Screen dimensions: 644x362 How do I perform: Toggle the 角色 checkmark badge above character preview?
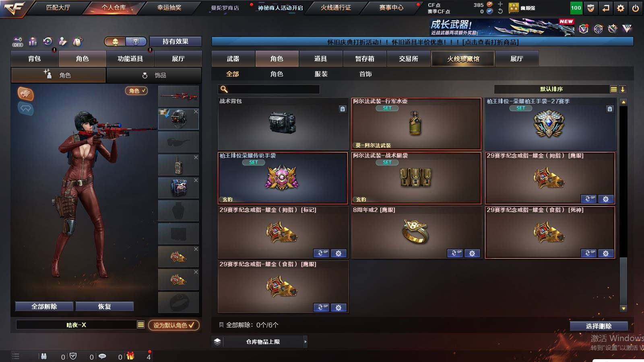(x=136, y=91)
